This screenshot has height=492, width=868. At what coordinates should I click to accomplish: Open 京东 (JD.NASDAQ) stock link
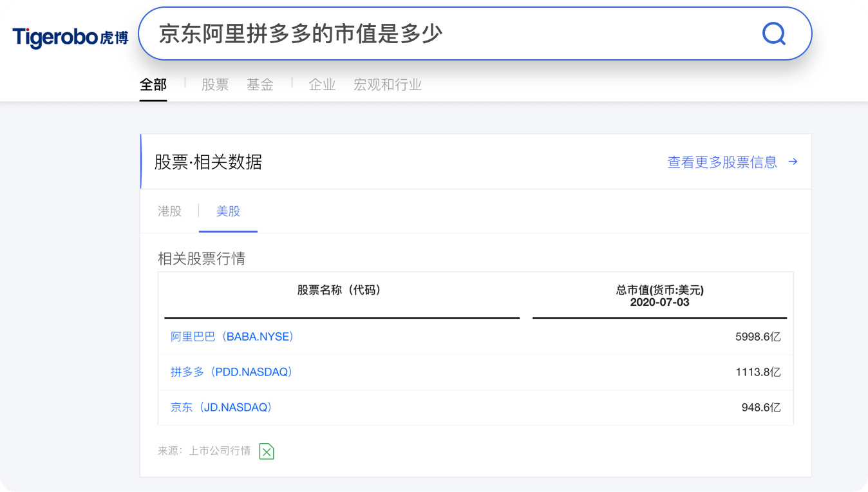[x=222, y=407]
